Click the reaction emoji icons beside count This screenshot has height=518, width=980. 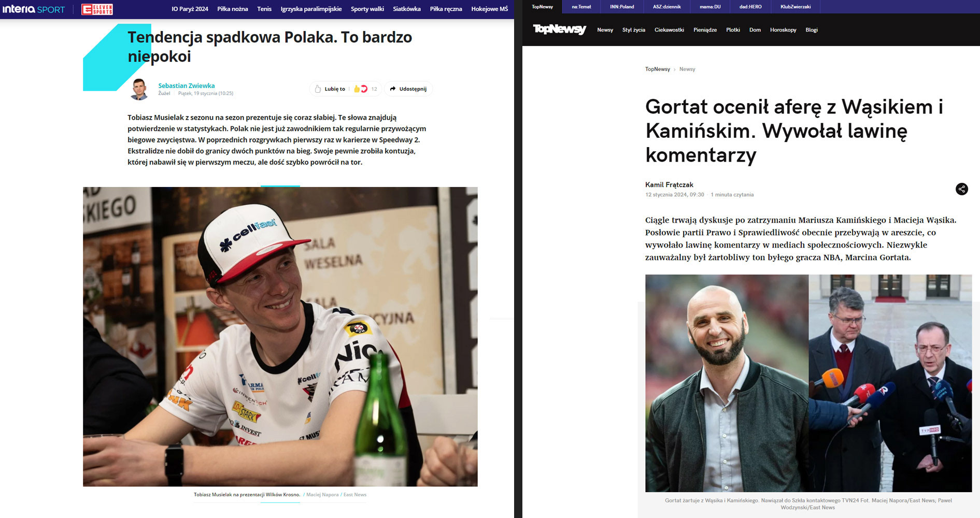pos(360,89)
